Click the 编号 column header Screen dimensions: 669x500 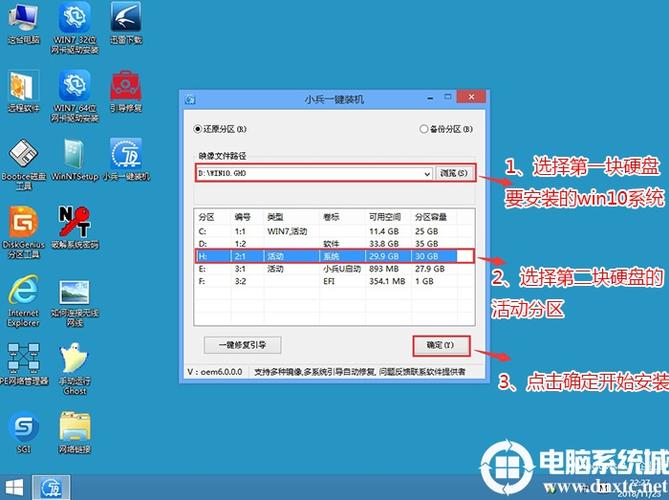pos(243,217)
